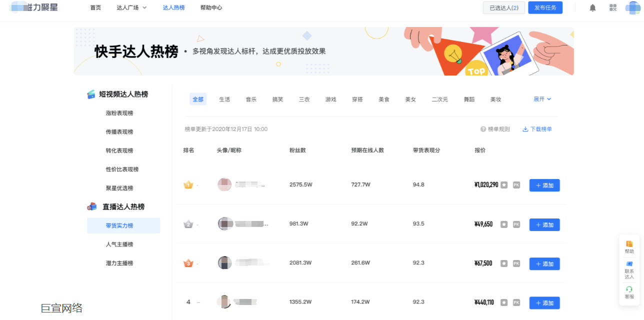644x320 pixels.
Task: Select 首页 in the top navigation
Action: [95, 7]
